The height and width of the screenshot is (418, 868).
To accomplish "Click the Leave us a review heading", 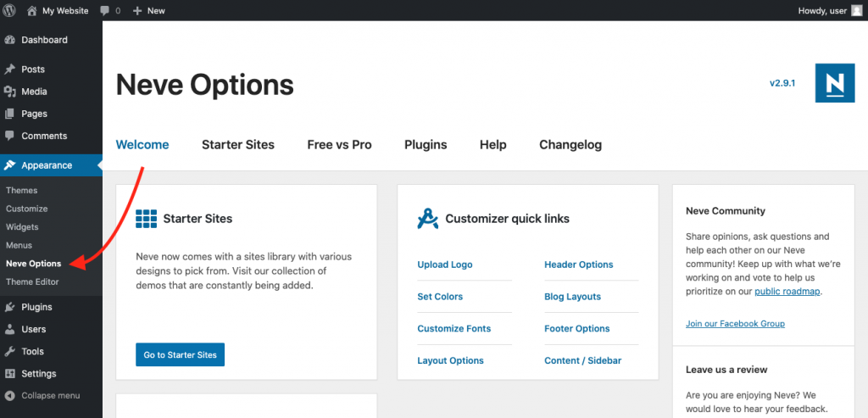I will pos(726,370).
